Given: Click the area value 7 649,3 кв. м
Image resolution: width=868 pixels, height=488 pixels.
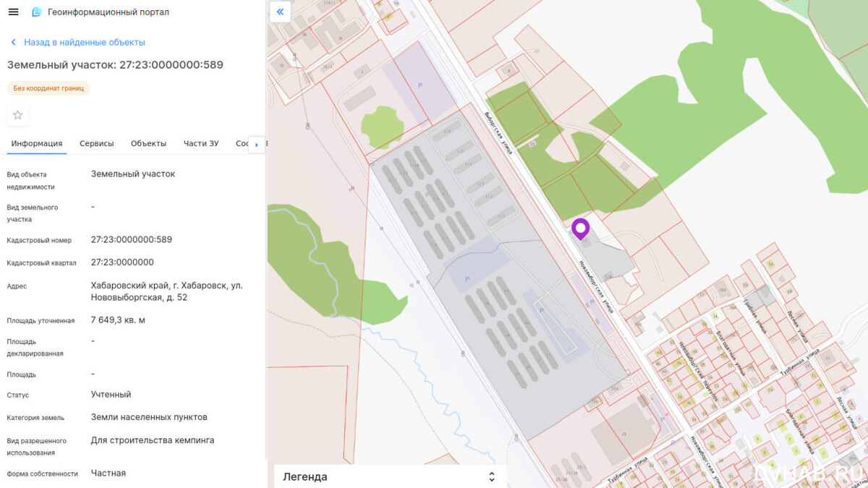Looking at the screenshot, I should (x=118, y=320).
